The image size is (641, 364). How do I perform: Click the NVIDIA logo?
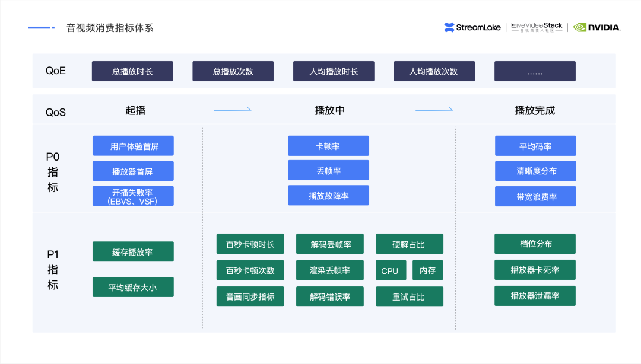tap(596, 27)
